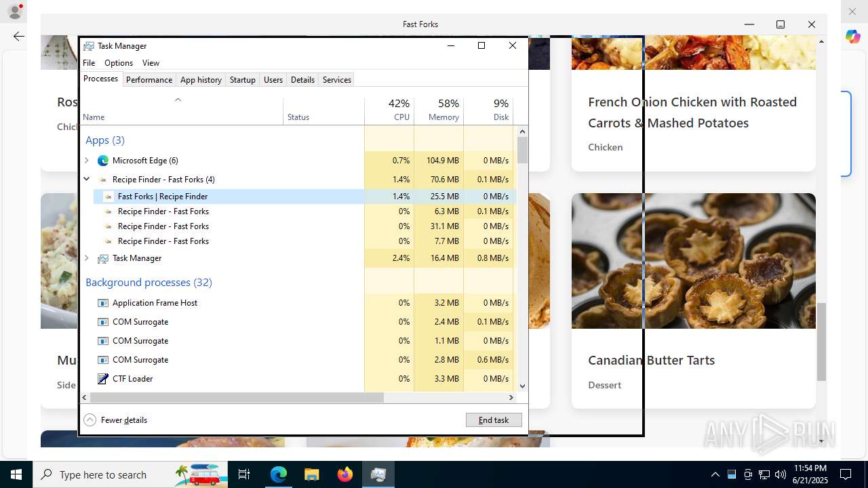Switch to the App history tab

pos(201,80)
